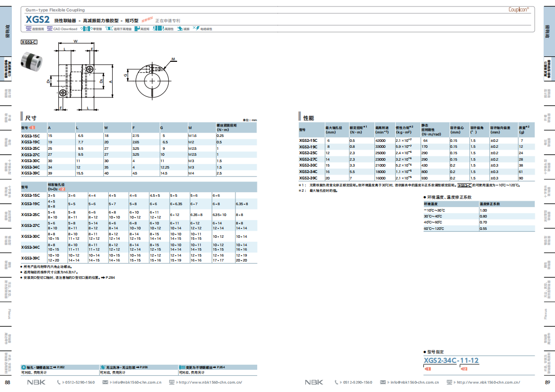Click the 尺寸 section heading

pos(31,118)
